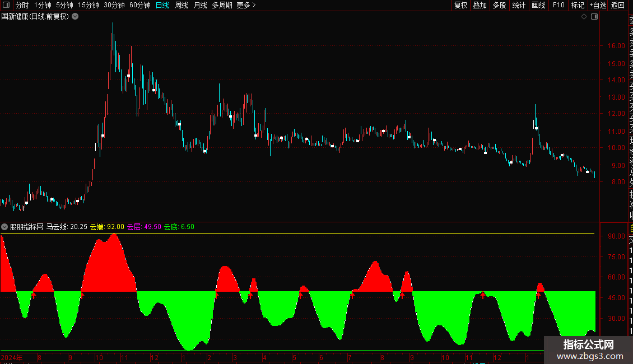The height and width of the screenshot is (364, 633).
Task: Toggle the left sidebar panel icon
Action: point(6,5)
